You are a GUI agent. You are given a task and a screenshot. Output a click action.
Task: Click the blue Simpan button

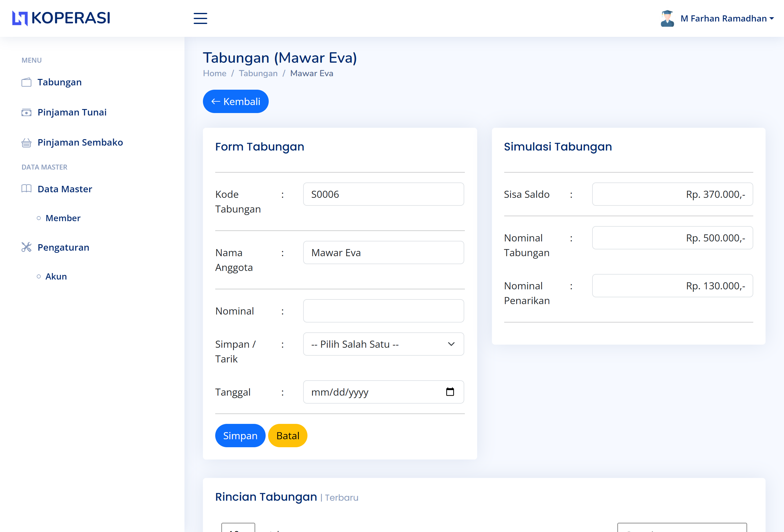click(240, 436)
